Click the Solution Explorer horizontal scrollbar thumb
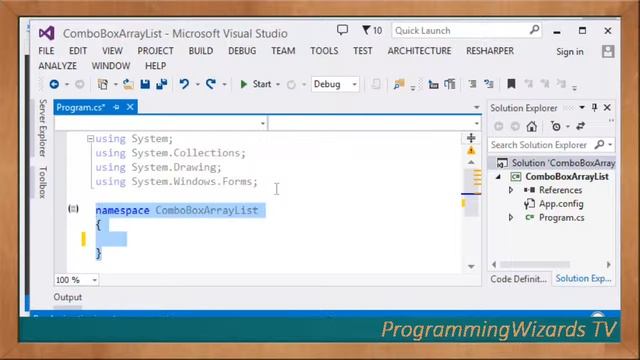This screenshot has height=360, width=640. pyautogui.click(x=535, y=264)
